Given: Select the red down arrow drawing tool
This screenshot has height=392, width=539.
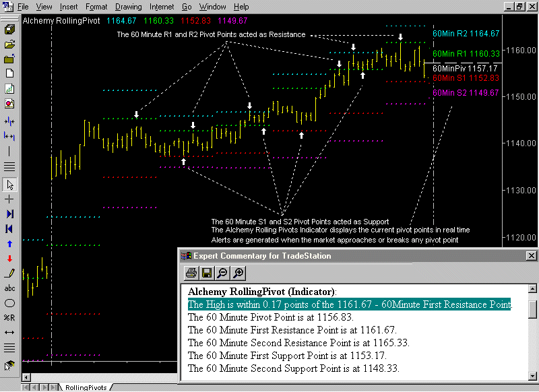Looking at the screenshot, I should pos(9,259).
